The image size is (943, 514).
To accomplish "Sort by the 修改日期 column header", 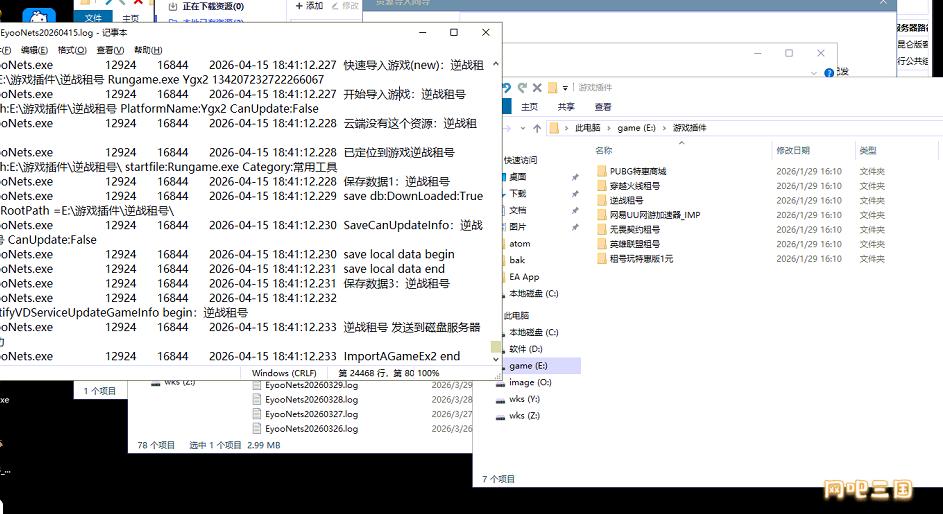I will (x=793, y=150).
